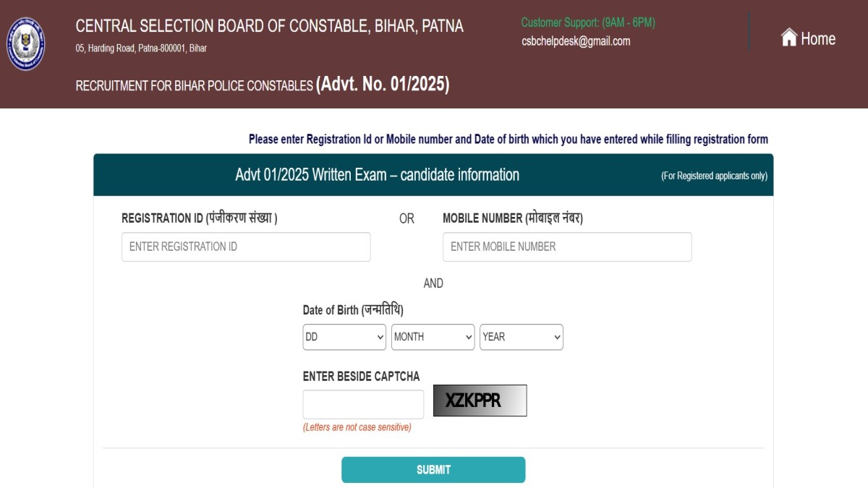Click the letters not case sensitive note

(357, 427)
